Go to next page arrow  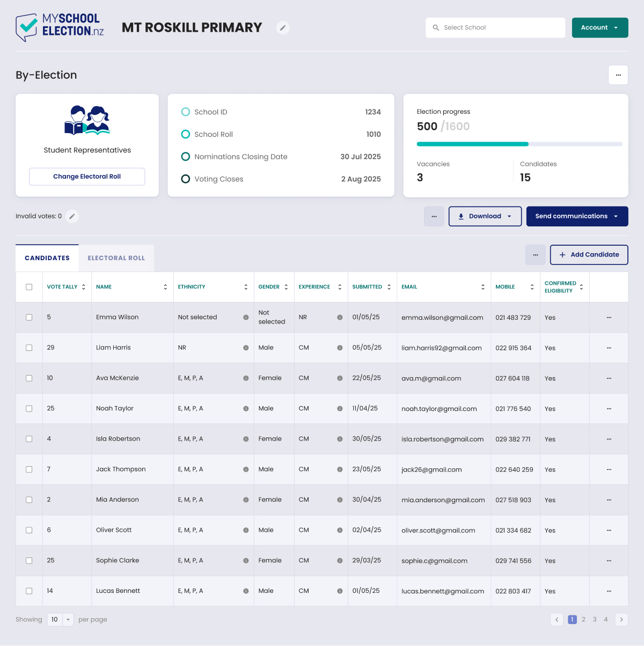pyautogui.click(x=621, y=619)
